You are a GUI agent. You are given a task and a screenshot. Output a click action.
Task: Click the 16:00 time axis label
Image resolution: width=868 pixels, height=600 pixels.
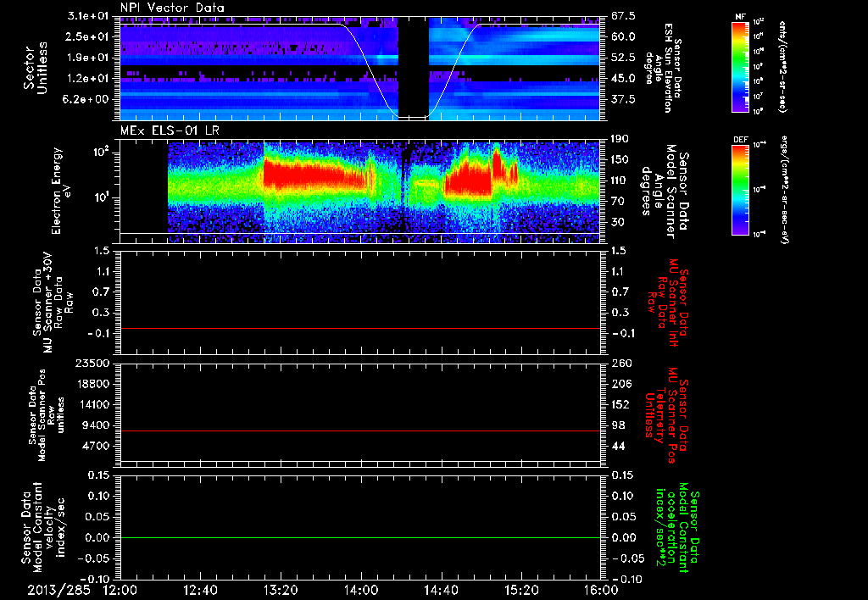pyautogui.click(x=601, y=590)
